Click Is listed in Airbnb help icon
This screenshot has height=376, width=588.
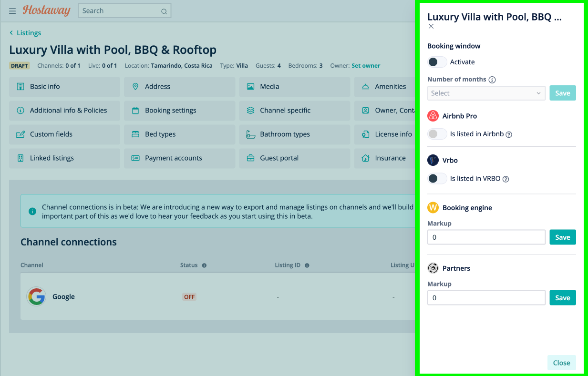[x=509, y=134]
